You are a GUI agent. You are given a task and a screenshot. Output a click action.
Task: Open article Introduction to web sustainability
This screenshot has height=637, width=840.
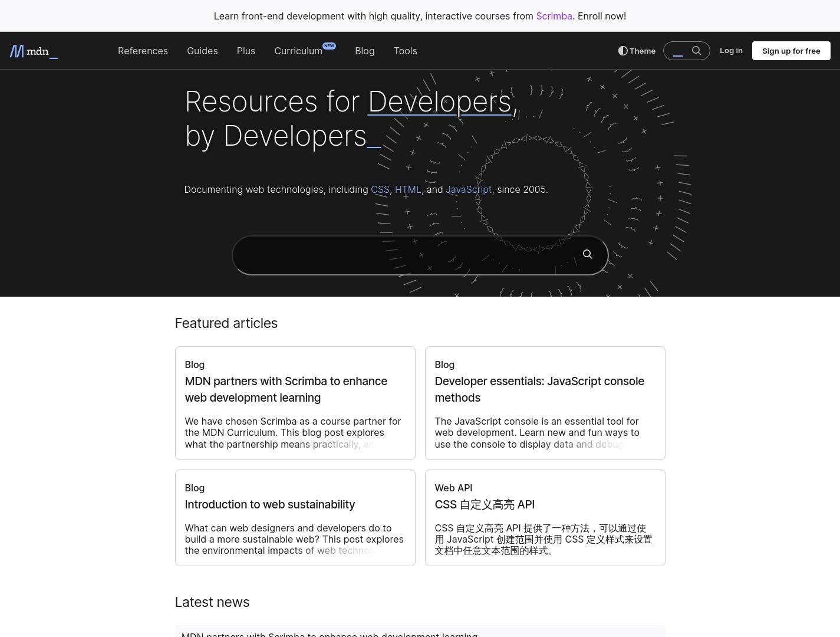(269, 504)
